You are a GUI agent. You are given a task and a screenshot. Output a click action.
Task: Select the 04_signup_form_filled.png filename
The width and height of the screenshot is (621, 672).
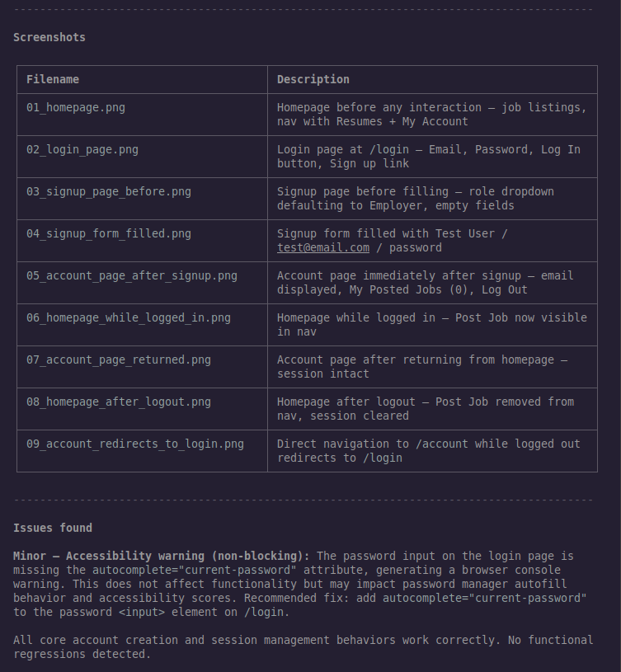tap(109, 233)
